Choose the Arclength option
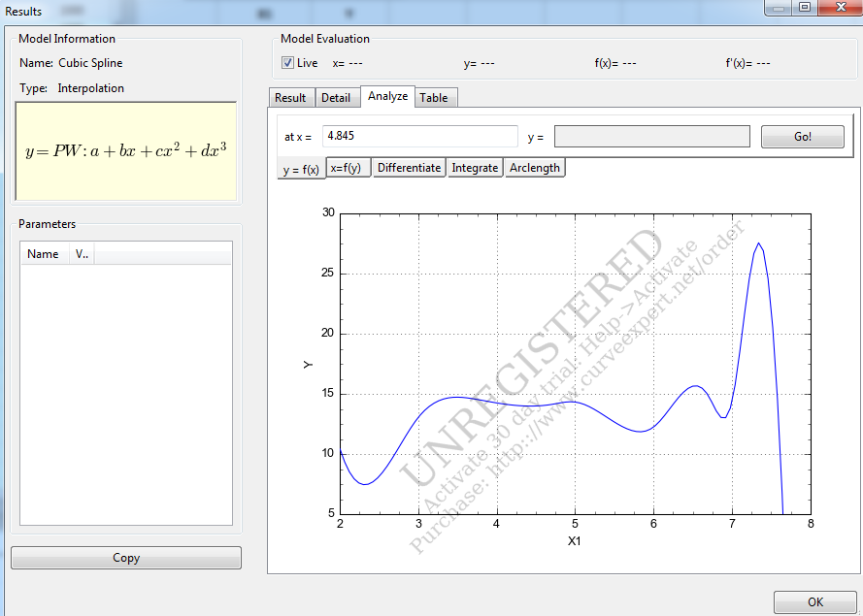The image size is (863, 616). [534, 168]
